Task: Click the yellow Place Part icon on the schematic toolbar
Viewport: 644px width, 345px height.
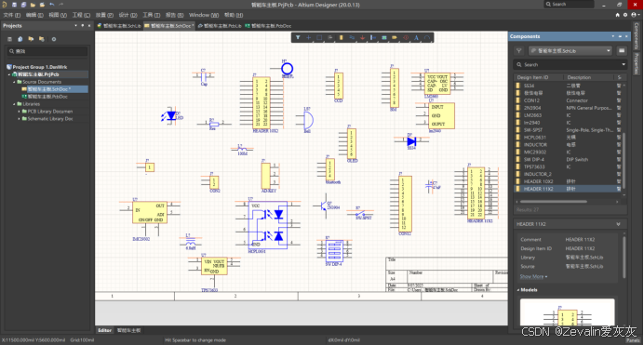Action: (x=341, y=38)
